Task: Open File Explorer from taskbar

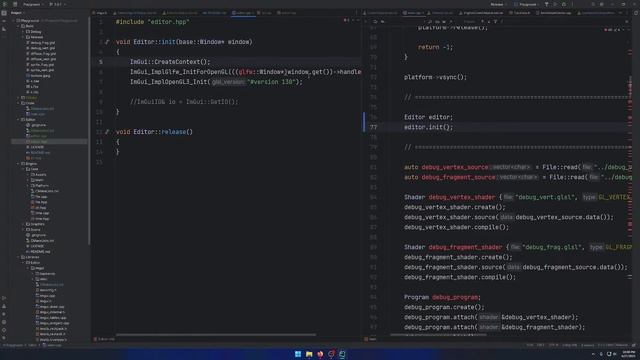Action: click(x=309, y=354)
